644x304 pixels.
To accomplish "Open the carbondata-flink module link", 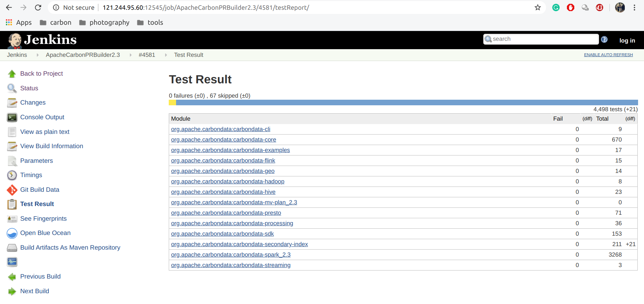I will [x=223, y=161].
